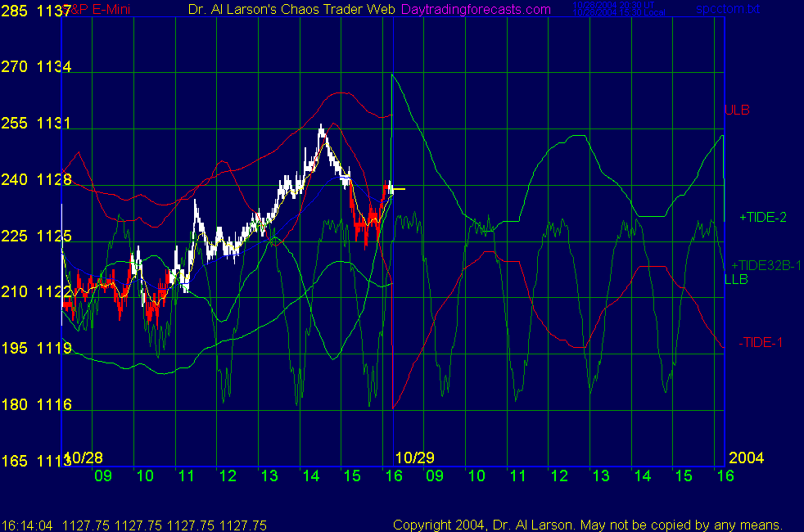Click the 10/28 date marker
The image size is (804, 532).
(x=84, y=457)
